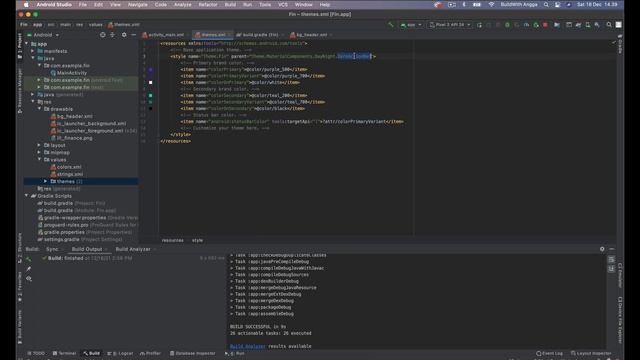Click the white color swatch in gutter
This screenshot has height=360, width=640.
click(151, 83)
